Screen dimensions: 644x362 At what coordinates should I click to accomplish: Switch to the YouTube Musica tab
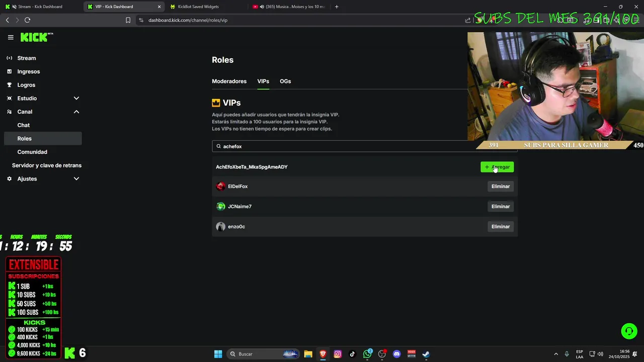click(289, 7)
